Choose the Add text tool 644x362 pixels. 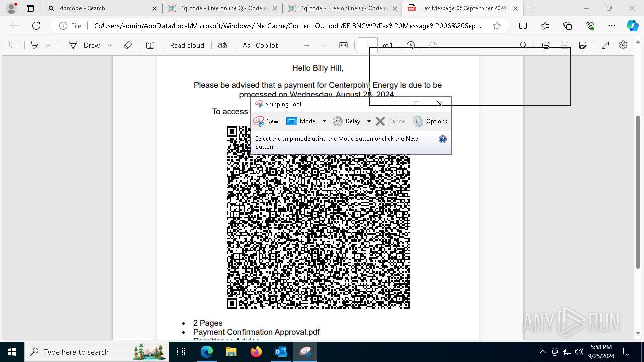coord(150,45)
